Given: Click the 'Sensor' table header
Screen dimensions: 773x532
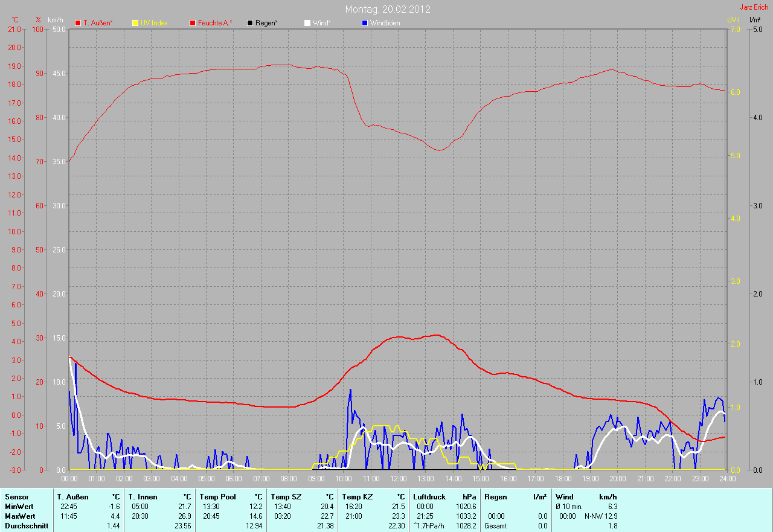Looking at the screenshot, I should tap(16, 497).
